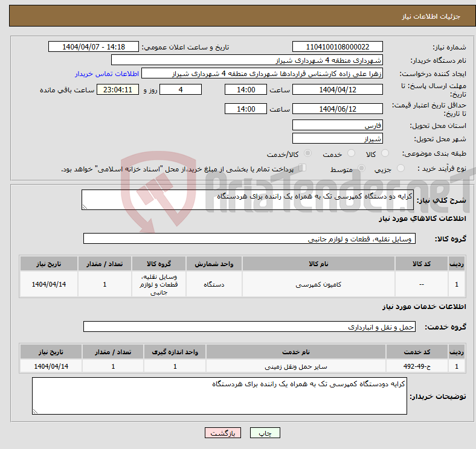Click the service row date 1404/04/14

[x=51, y=366]
